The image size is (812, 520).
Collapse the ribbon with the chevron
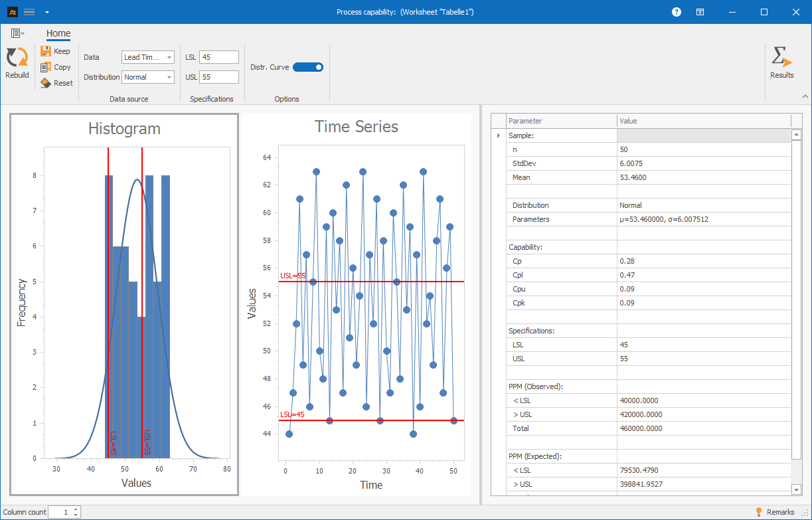click(x=805, y=97)
